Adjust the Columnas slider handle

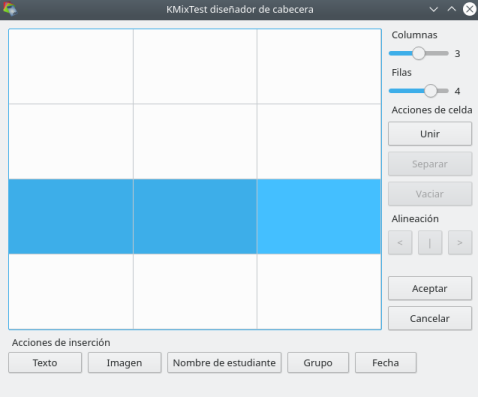pos(418,53)
